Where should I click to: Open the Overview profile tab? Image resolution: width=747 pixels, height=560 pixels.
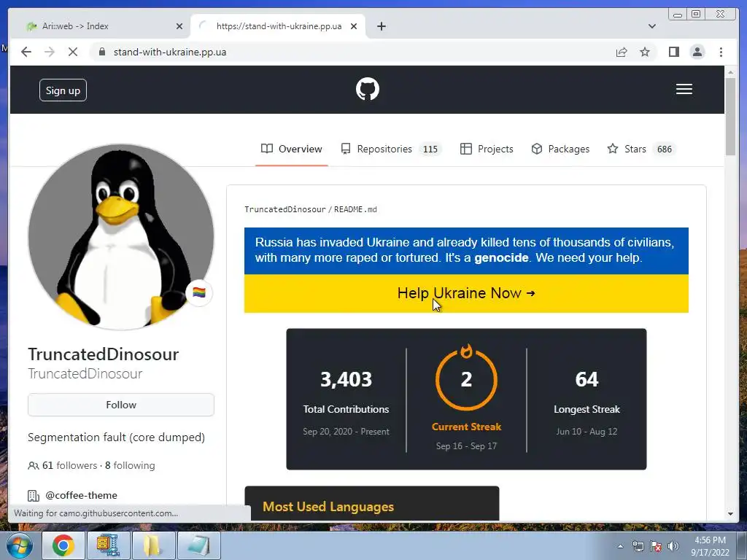pyautogui.click(x=292, y=149)
